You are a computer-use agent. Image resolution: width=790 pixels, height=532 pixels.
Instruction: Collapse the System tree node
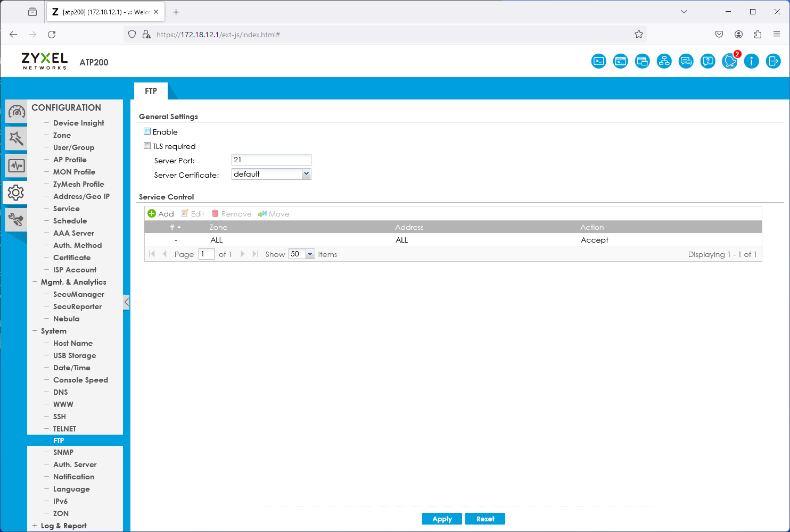tap(35, 331)
